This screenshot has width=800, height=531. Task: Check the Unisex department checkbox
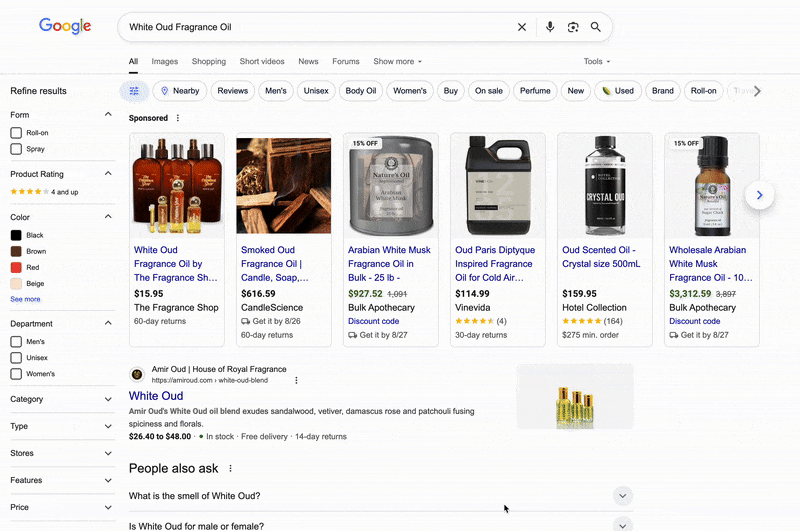(x=16, y=358)
